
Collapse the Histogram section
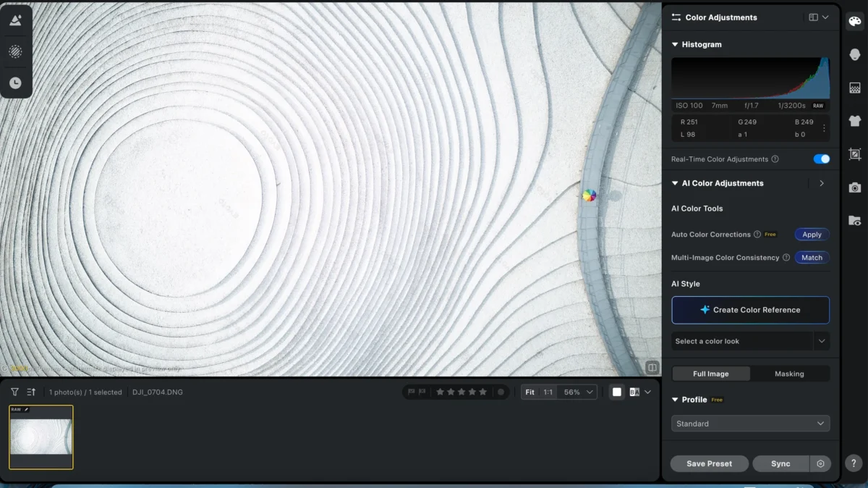click(676, 44)
